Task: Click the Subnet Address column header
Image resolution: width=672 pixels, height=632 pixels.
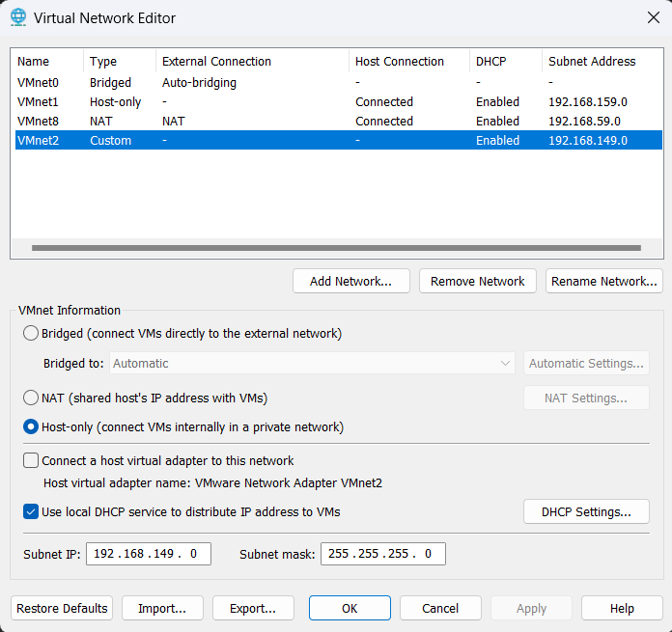Action: pos(591,61)
